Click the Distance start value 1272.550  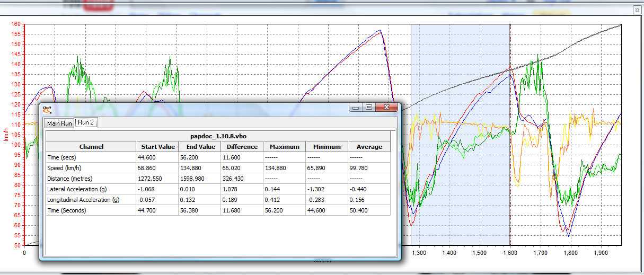(151, 179)
